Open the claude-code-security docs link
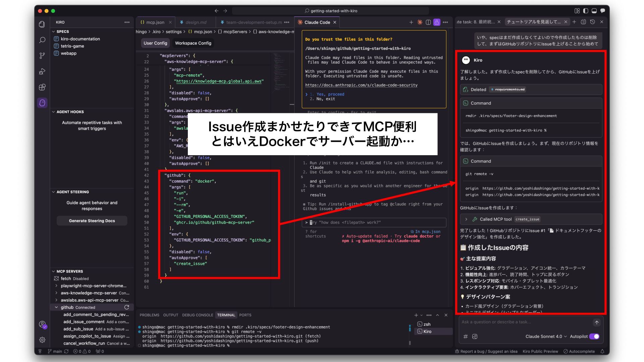Image resolution: width=644 pixels, height=362 pixels. coord(361,85)
